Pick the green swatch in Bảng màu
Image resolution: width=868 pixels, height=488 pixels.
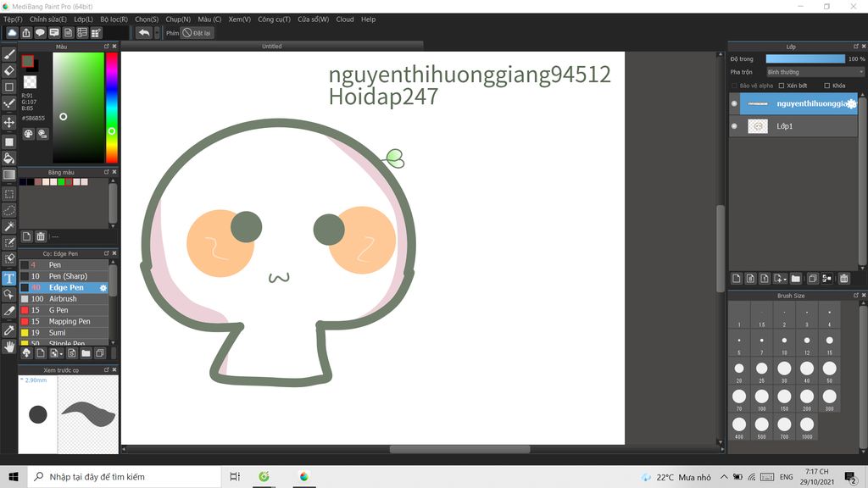pos(61,182)
